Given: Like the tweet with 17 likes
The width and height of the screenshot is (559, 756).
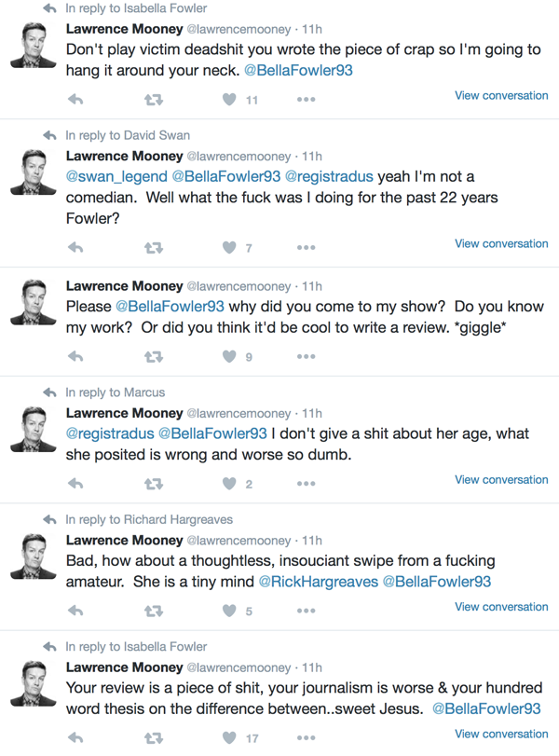Looking at the screenshot, I should coord(229,738).
